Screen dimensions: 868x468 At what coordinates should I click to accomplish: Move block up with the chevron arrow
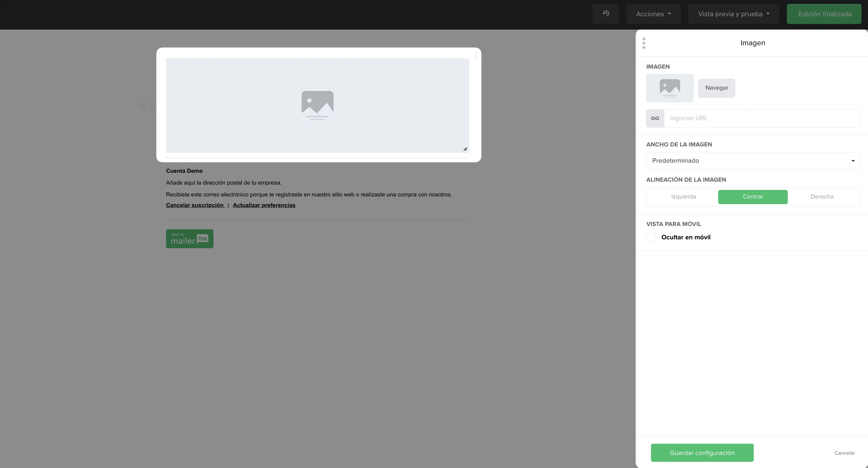tap(153, 91)
